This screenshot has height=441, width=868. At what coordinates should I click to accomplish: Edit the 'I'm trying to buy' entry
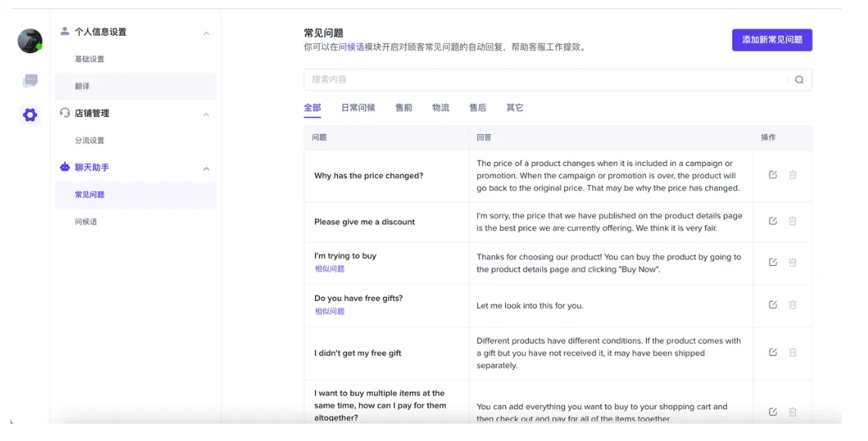pos(773,262)
